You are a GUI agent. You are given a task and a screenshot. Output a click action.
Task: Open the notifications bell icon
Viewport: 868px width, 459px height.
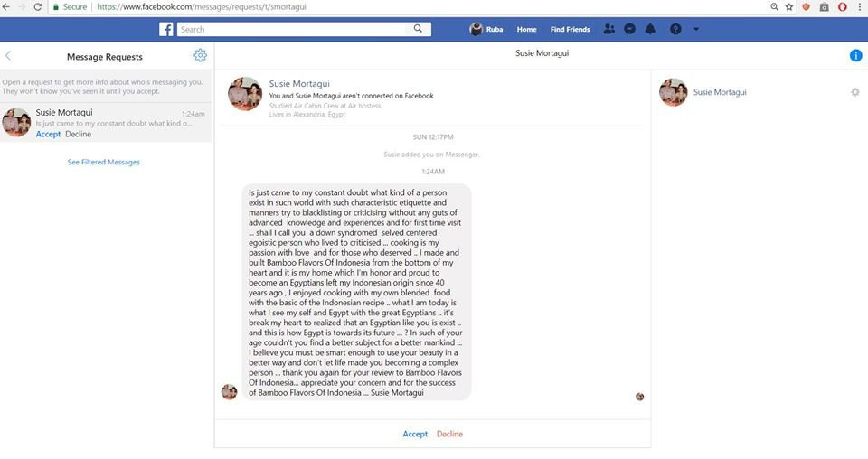point(650,29)
